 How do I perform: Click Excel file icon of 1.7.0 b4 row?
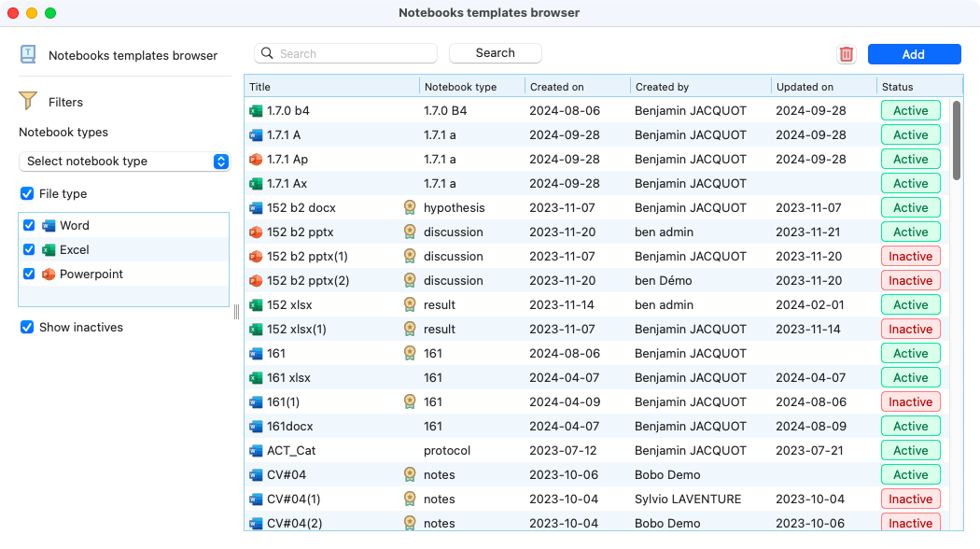coord(256,111)
